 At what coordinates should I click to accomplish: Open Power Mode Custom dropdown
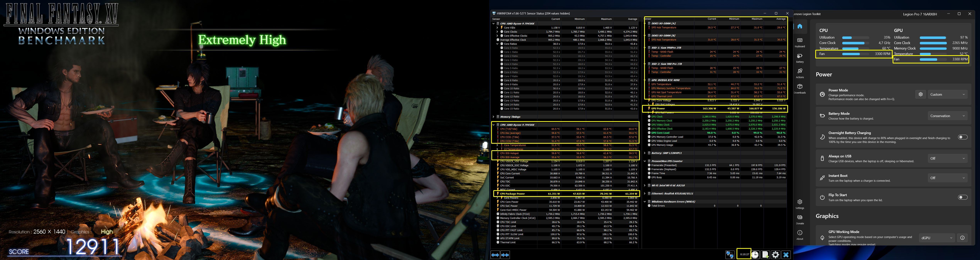(947, 94)
